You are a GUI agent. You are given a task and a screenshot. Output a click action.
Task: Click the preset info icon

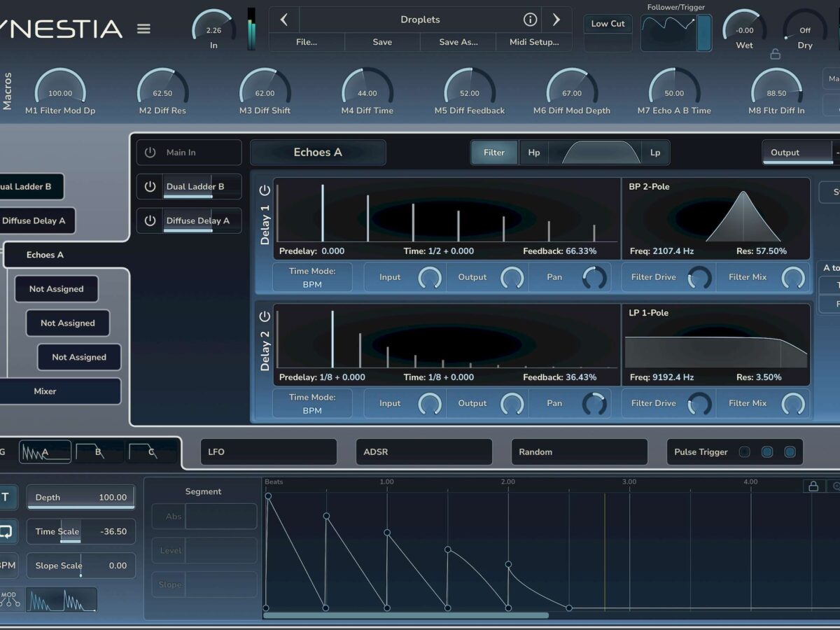(x=530, y=20)
